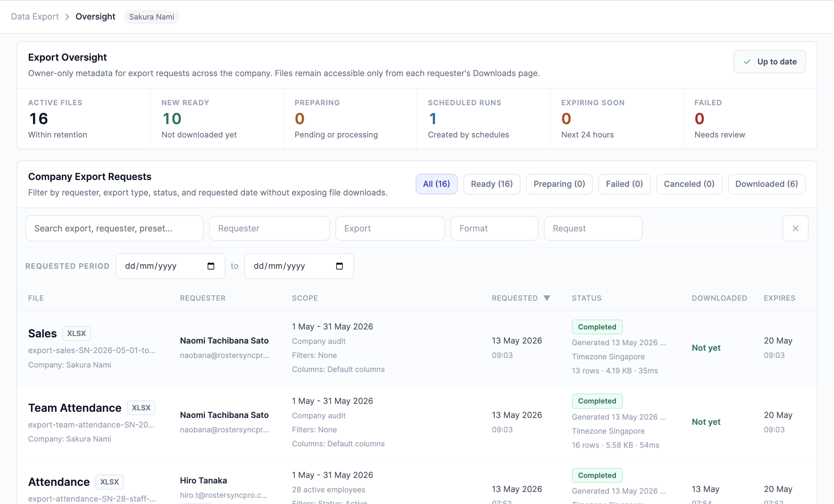
Task: Open the end date calendar picker icon
Action: pyautogui.click(x=339, y=266)
